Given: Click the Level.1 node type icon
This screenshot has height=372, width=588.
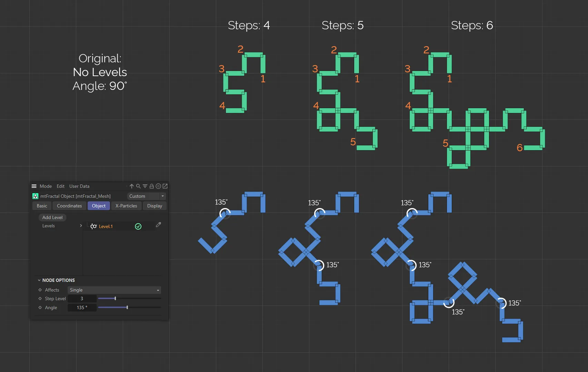Looking at the screenshot, I should coord(93,226).
